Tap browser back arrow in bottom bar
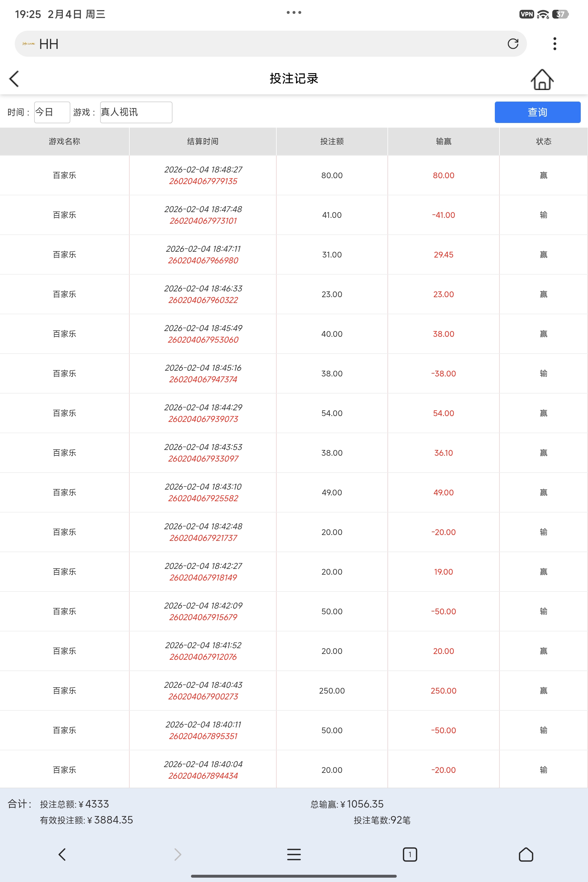 tap(62, 855)
